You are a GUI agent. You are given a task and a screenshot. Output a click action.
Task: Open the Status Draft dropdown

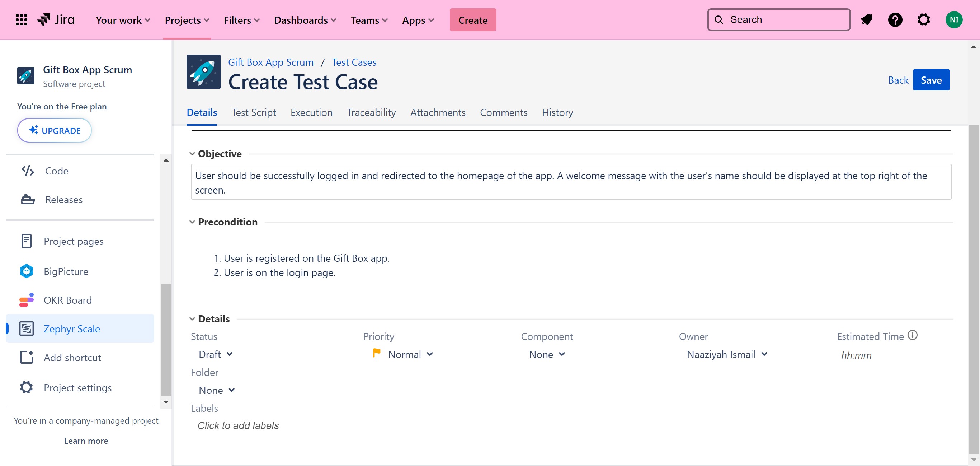pyautogui.click(x=215, y=354)
